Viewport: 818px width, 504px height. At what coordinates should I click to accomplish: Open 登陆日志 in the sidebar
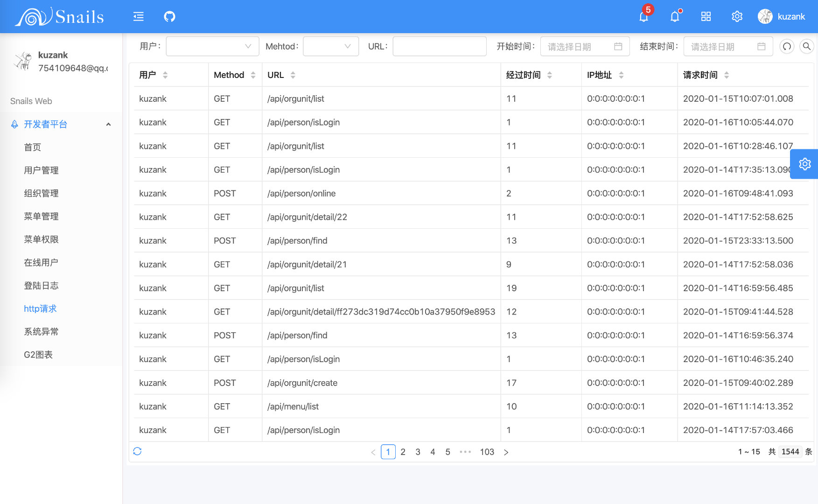tap(41, 286)
